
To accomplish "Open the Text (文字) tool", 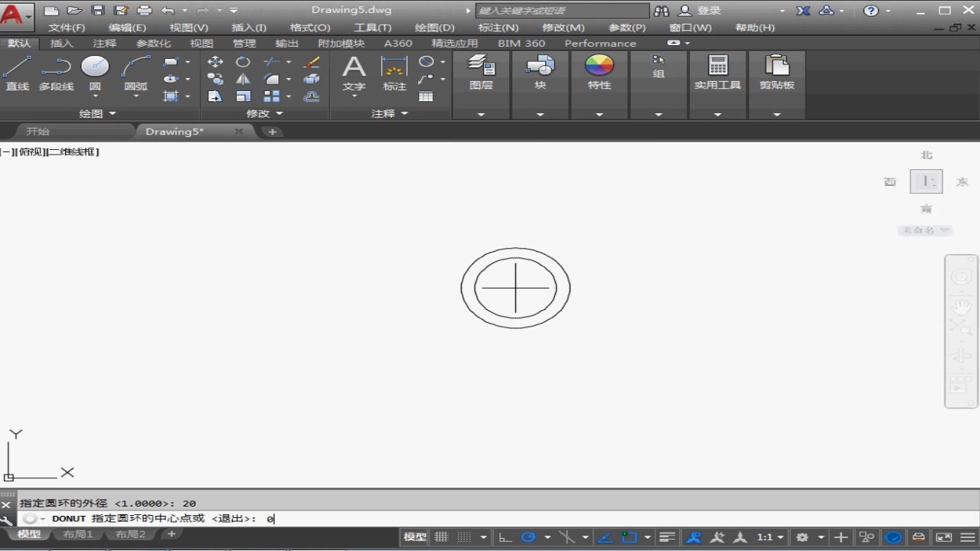I will (354, 73).
